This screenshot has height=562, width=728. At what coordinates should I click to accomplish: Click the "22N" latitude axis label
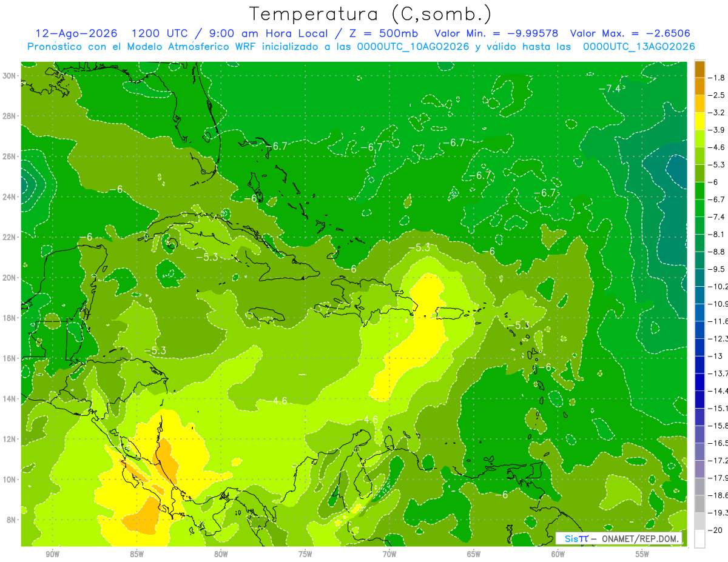(x=10, y=237)
